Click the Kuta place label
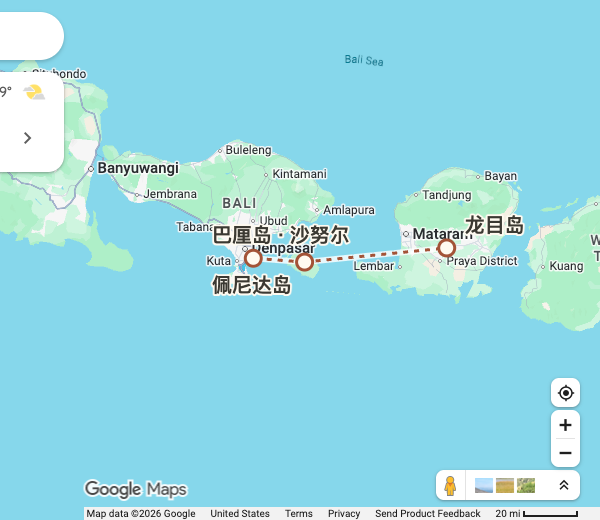The height and width of the screenshot is (520, 600). [x=218, y=261]
